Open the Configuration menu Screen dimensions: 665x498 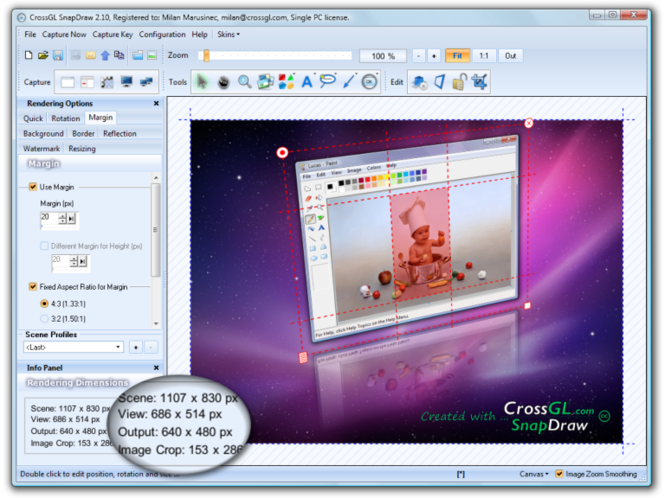click(x=162, y=34)
